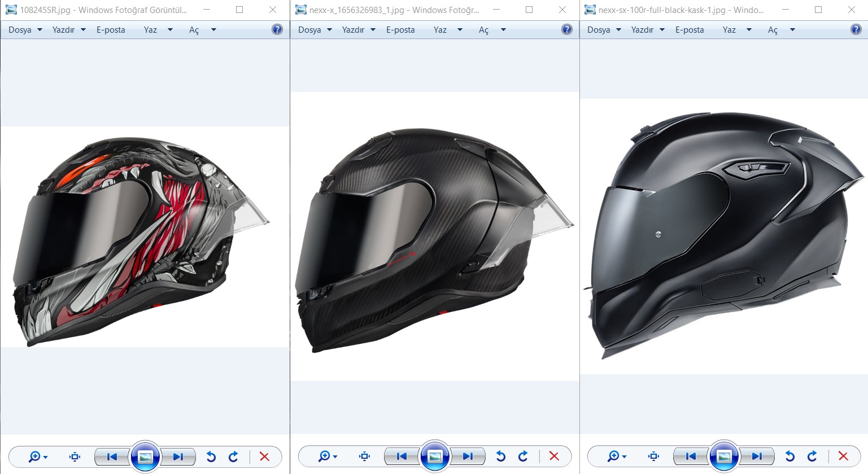
Task: Expand Yaz menu in the nexx-sx-100r window
Action: (737, 30)
